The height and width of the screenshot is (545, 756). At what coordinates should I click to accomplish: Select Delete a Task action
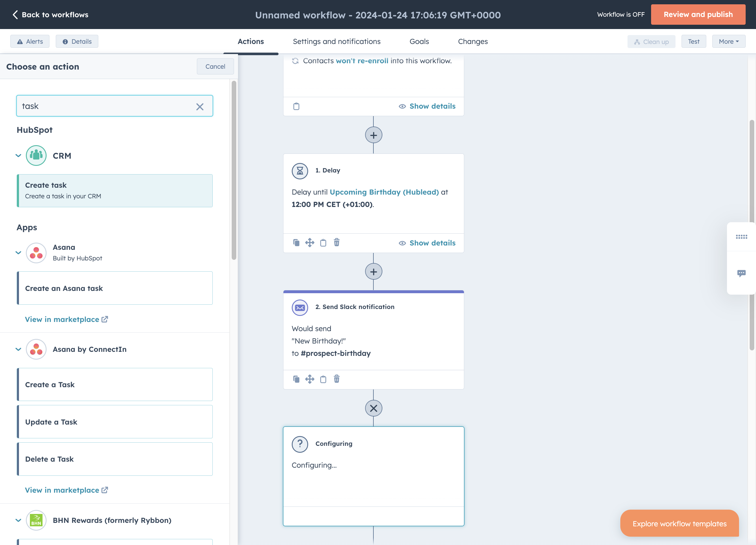(x=115, y=459)
